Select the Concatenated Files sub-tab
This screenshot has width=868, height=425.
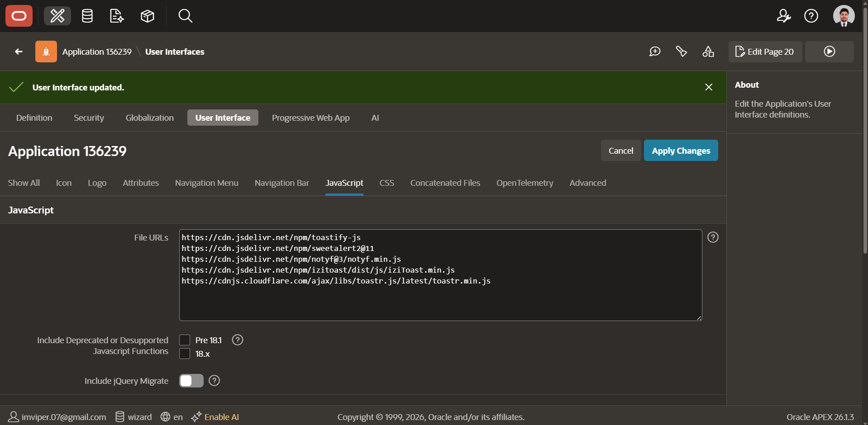coord(445,183)
